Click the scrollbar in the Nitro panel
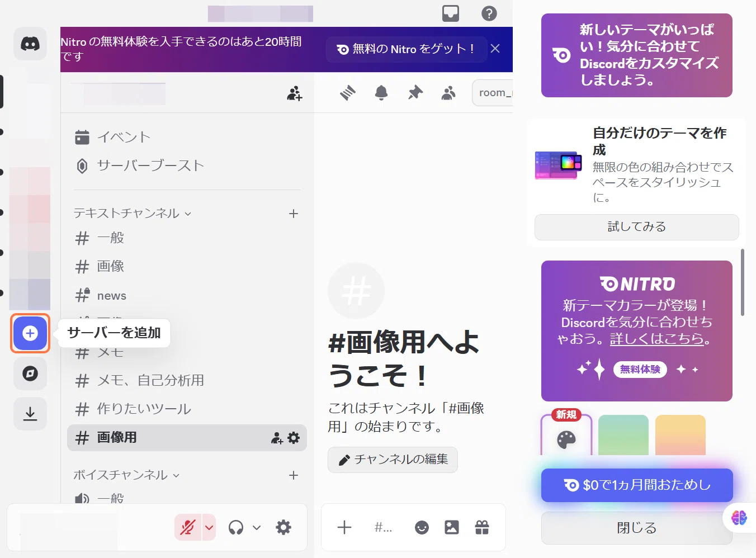 (743, 283)
